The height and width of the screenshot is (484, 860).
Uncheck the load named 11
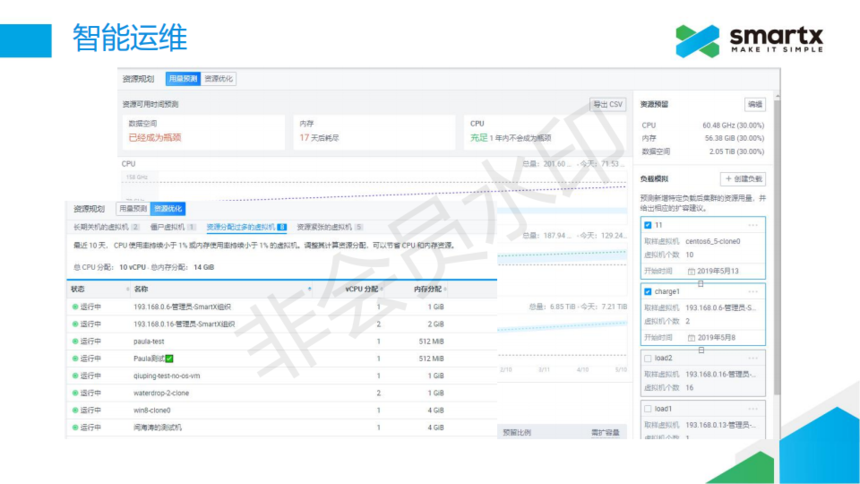point(648,225)
